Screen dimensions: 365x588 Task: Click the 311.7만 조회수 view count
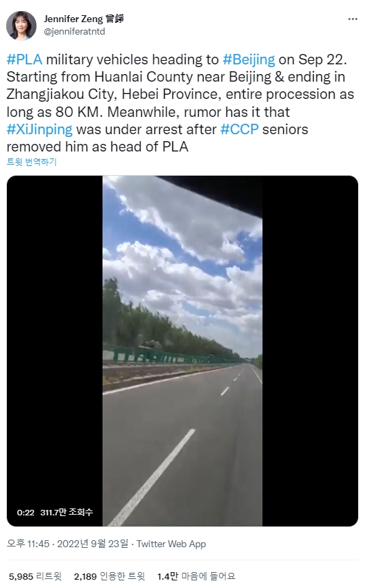[x=66, y=512]
